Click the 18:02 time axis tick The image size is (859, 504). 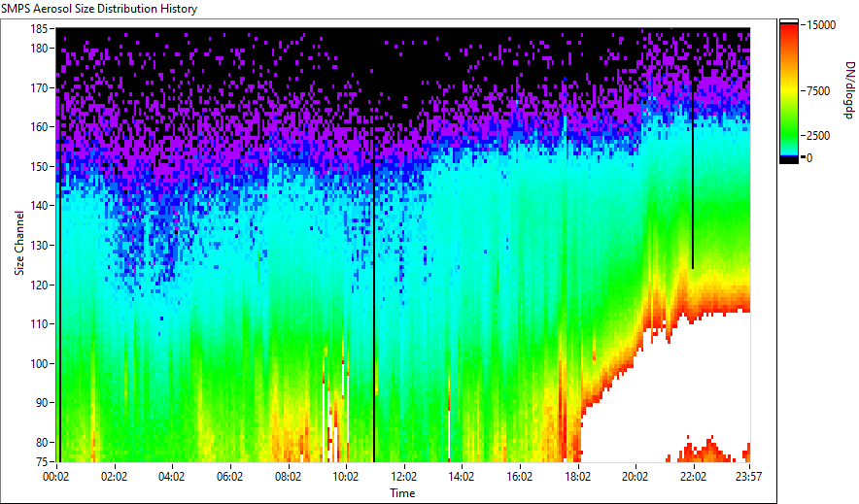click(x=577, y=477)
